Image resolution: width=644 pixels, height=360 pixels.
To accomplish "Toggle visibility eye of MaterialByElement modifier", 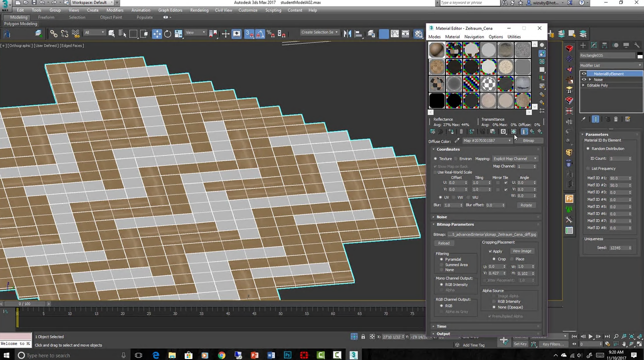I will pyautogui.click(x=584, y=74).
